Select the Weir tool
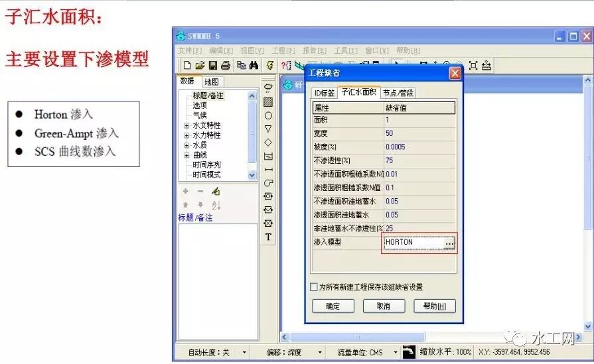This screenshot has width=594, height=364. pos(268,210)
